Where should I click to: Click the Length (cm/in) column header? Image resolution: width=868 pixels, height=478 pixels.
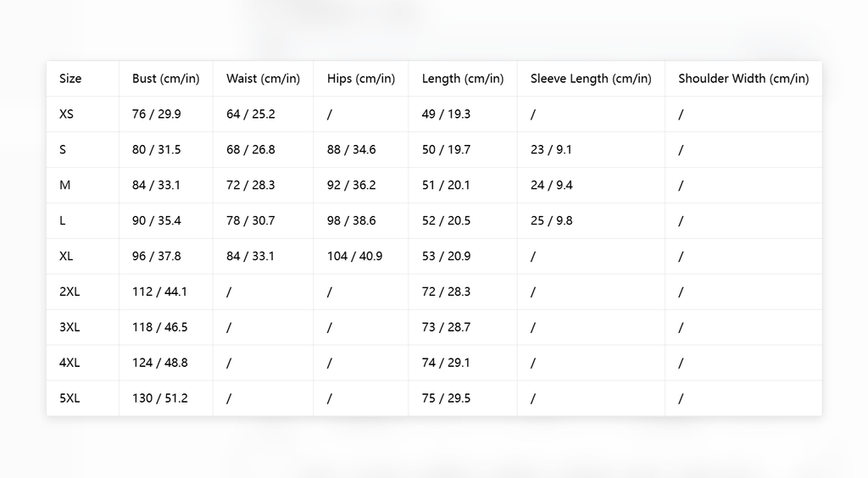(x=463, y=79)
